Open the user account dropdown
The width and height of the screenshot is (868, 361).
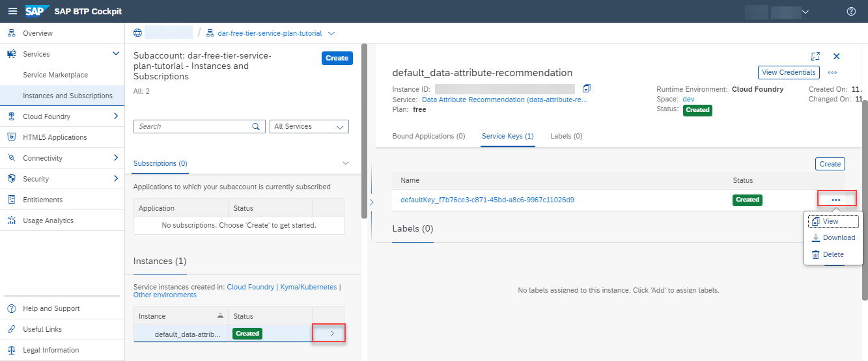click(x=805, y=12)
